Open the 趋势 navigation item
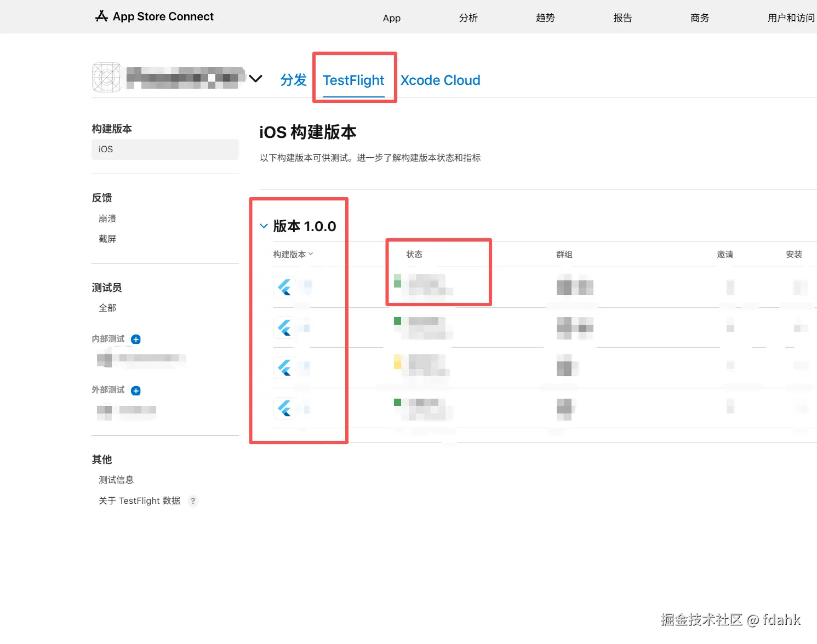 click(545, 18)
